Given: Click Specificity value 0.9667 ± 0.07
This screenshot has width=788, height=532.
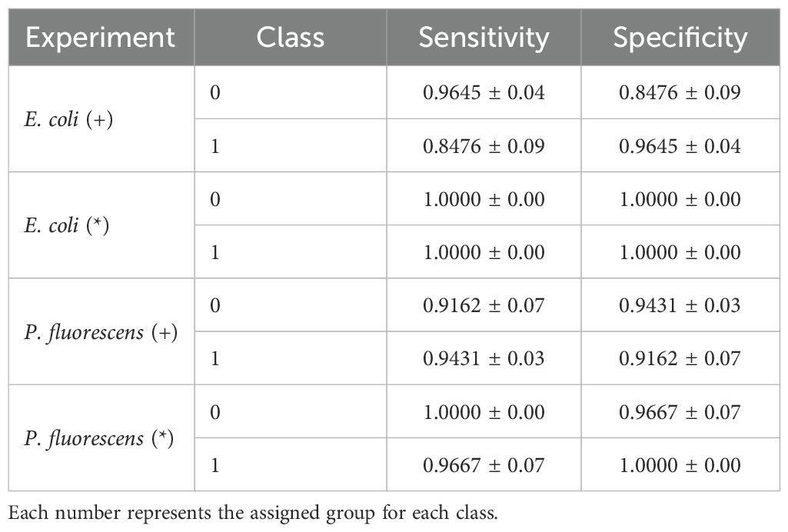Looking at the screenshot, I should coord(680,412).
